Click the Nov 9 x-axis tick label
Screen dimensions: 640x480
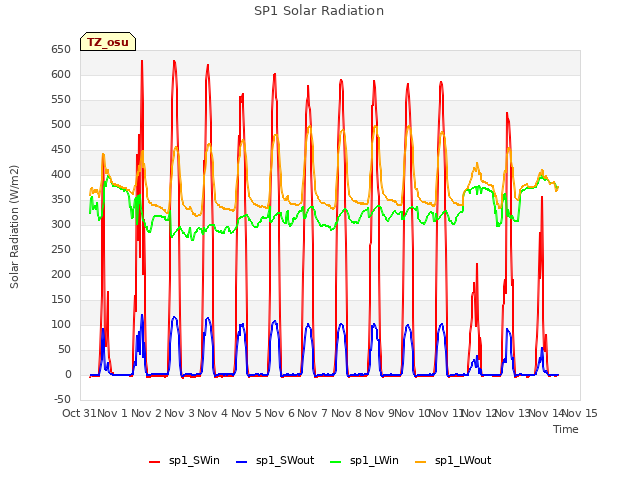click(379, 413)
